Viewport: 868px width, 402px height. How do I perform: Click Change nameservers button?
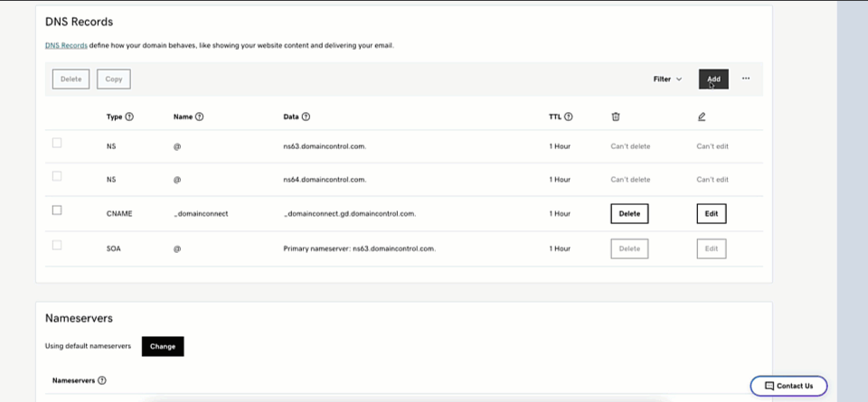[163, 347]
